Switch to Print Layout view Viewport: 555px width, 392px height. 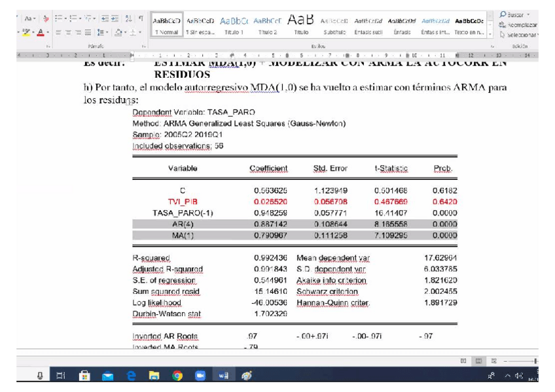(x=478, y=361)
